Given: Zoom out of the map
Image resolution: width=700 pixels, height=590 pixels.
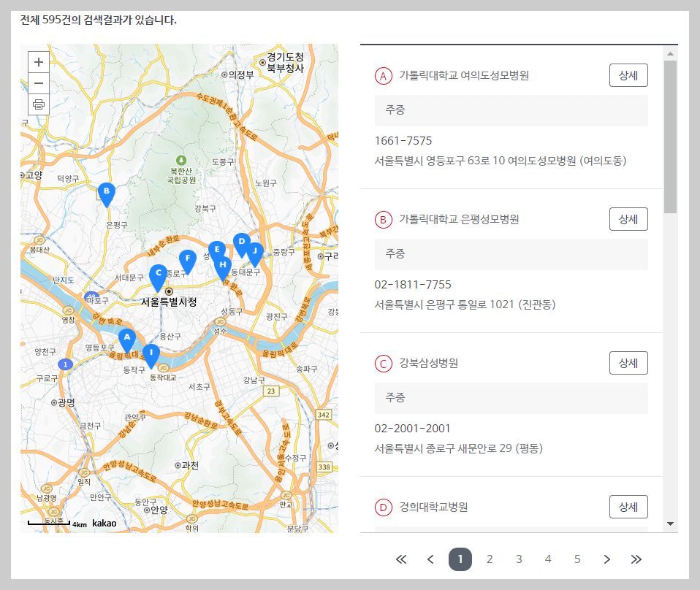Looking at the screenshot, I should coord(38,83).
